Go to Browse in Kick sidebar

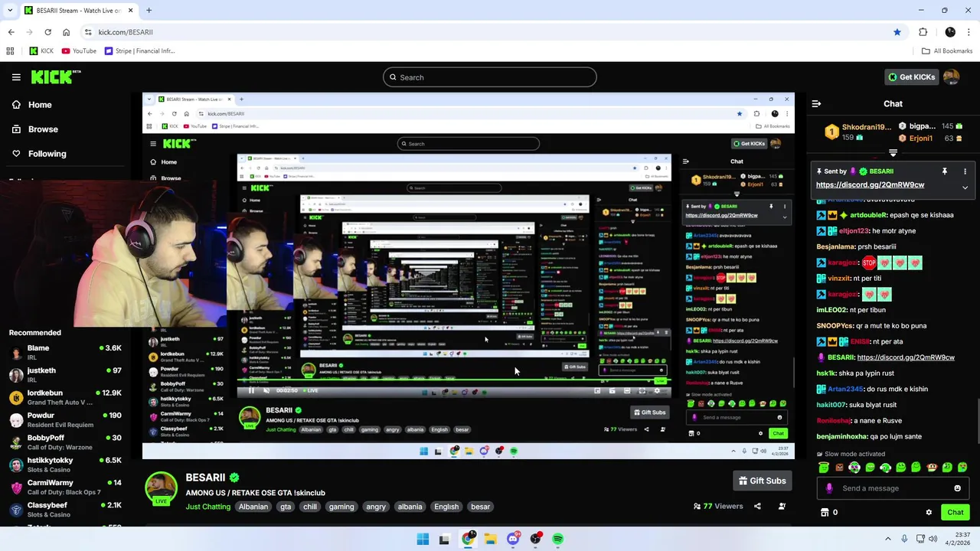pyautogui.click(x=43, y=129)
